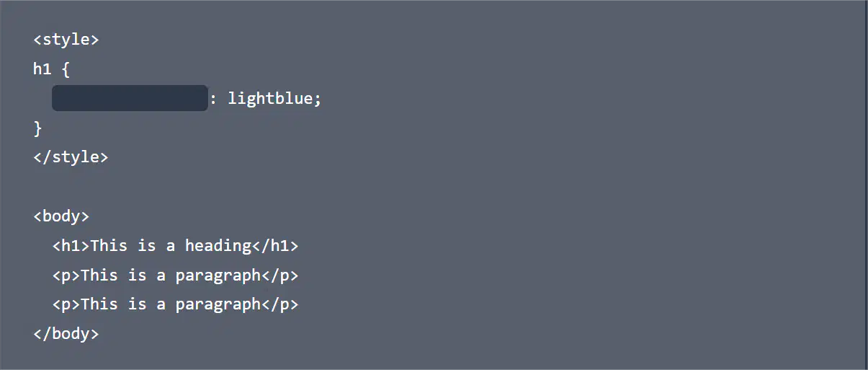Click the opening <h1> tag in body
Screen dimensions: 868x370
(x=71, y=246)
